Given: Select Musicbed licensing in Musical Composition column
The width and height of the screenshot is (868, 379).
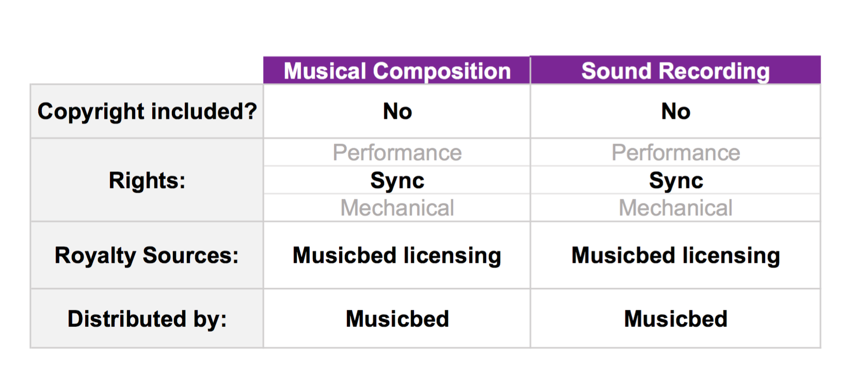Looking at the screenshot, I should click(397, 255).
